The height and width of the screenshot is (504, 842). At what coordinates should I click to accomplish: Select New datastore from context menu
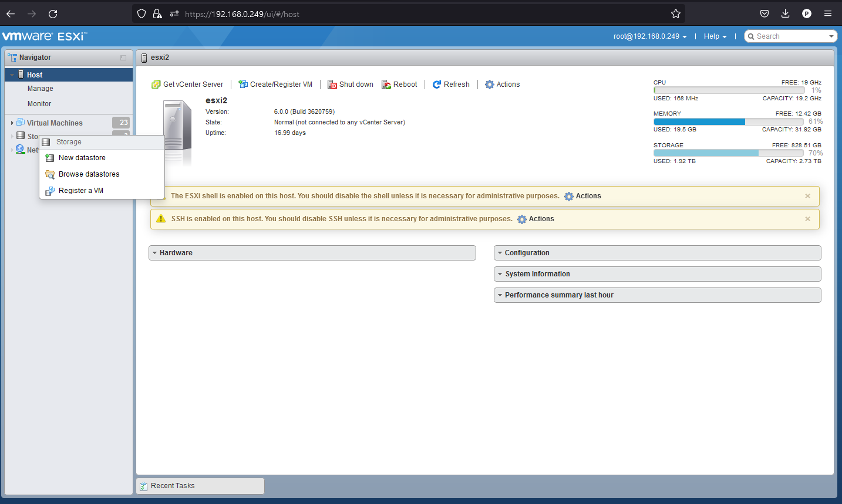(x=82, y=158)
